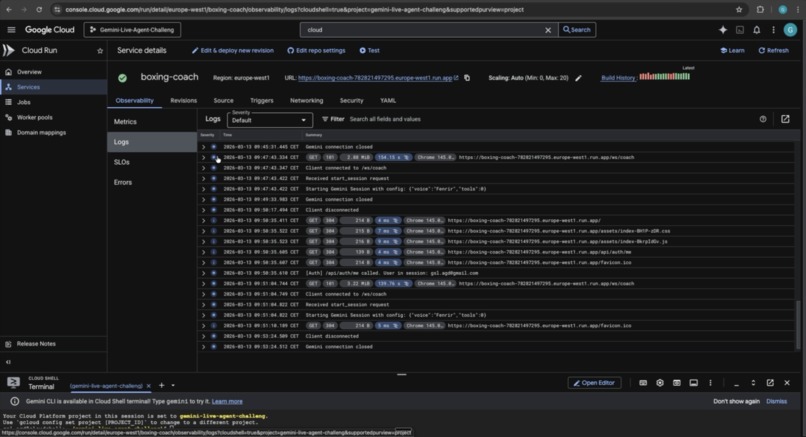Collapse the left sidebar arrow
The image size is (806, 437).
point(8,362)
